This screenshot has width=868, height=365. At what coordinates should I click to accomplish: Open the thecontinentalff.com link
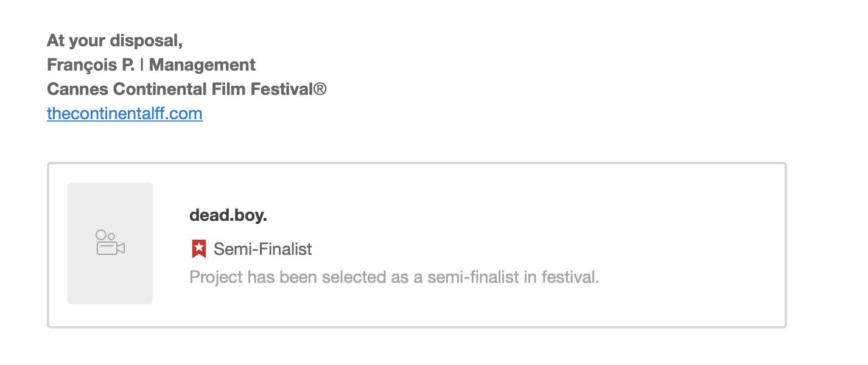(124, 114)
